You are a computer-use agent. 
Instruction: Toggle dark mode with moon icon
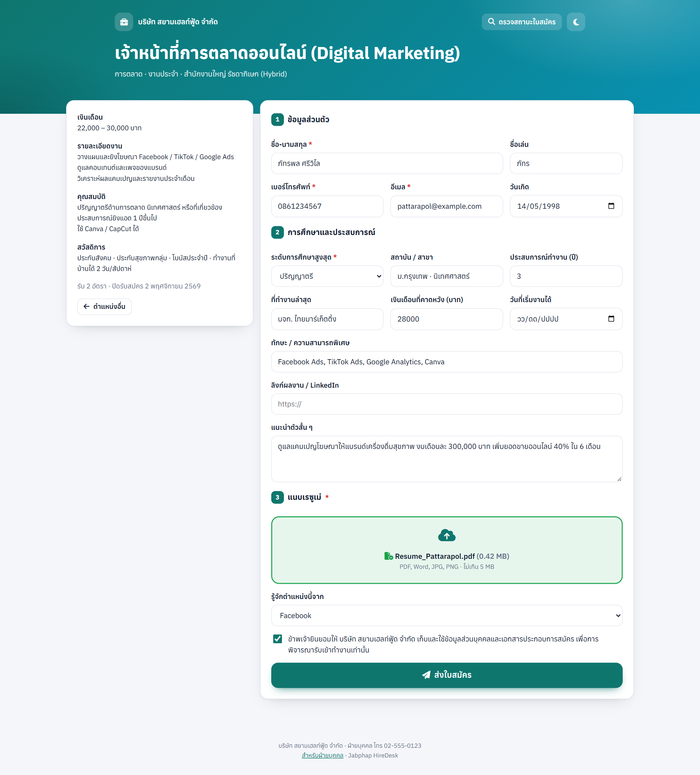[x=576, y=22]
